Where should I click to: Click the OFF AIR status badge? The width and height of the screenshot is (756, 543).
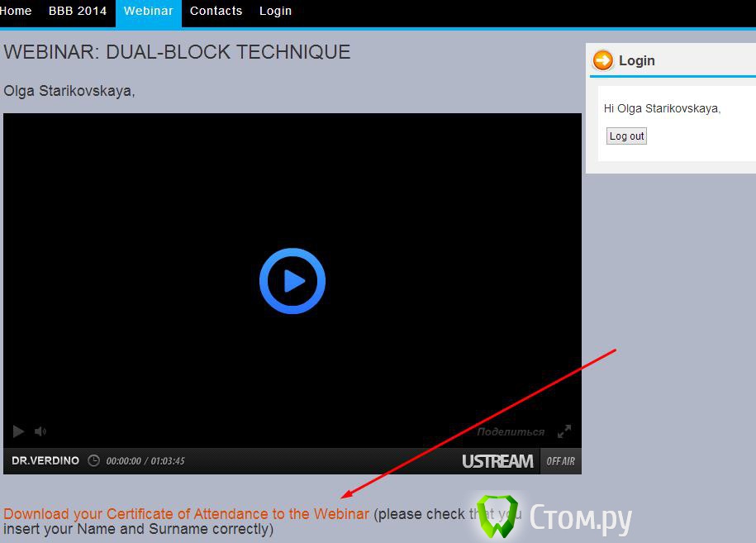[561, 461]
